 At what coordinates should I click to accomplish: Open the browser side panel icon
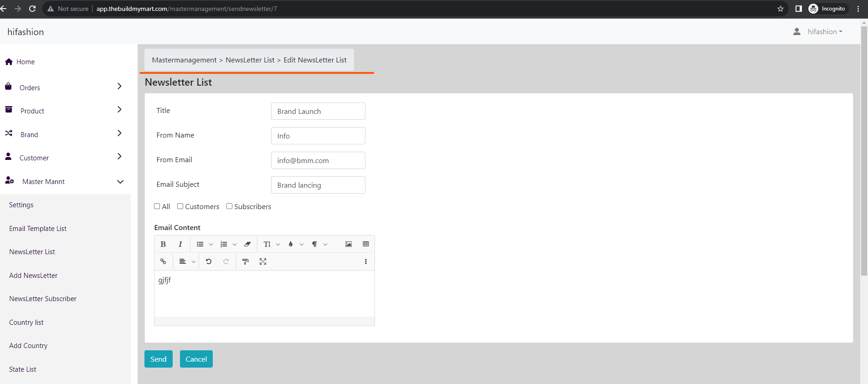[x=799, y=9]
